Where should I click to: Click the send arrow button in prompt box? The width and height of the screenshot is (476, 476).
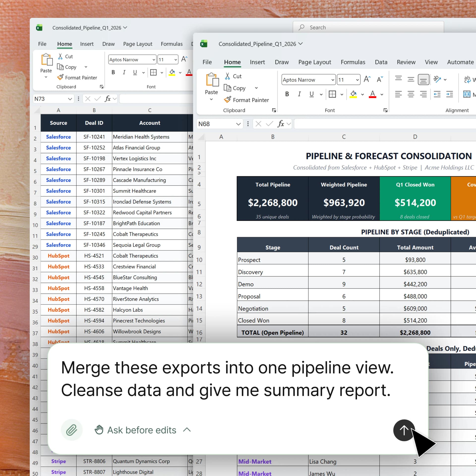click(x=404, y=430)
